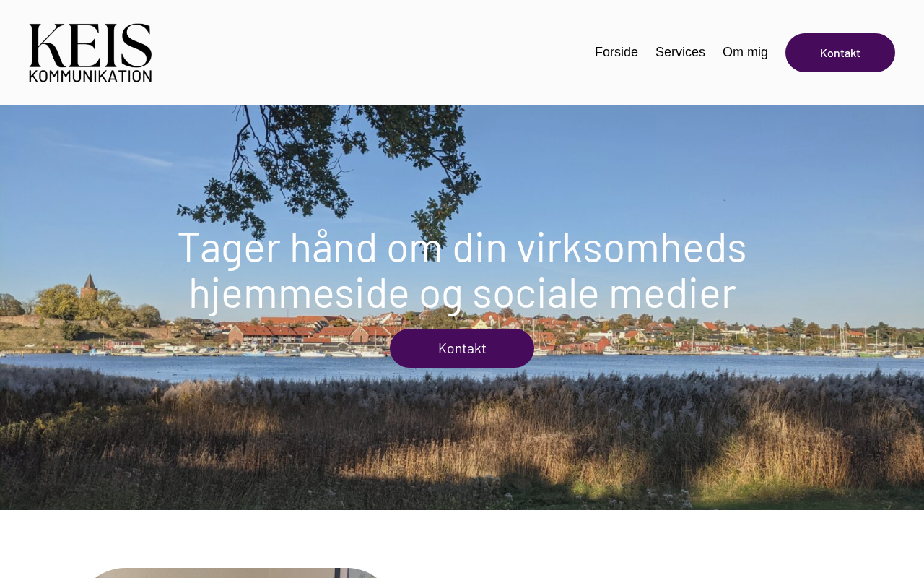Click the KOMMUNIKATION word under the logo
Image resolution: width=924 pixels, height=578 pixels.
90,74
